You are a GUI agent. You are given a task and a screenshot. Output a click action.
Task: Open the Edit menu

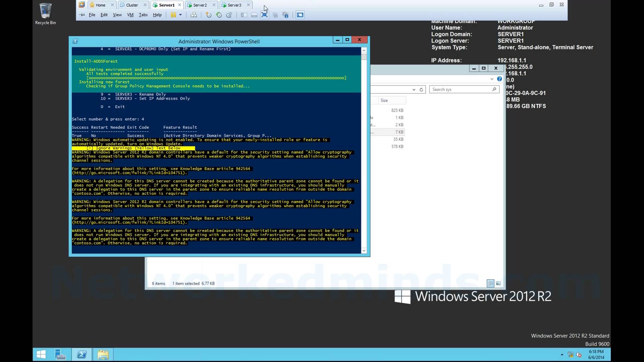(104, 15)
